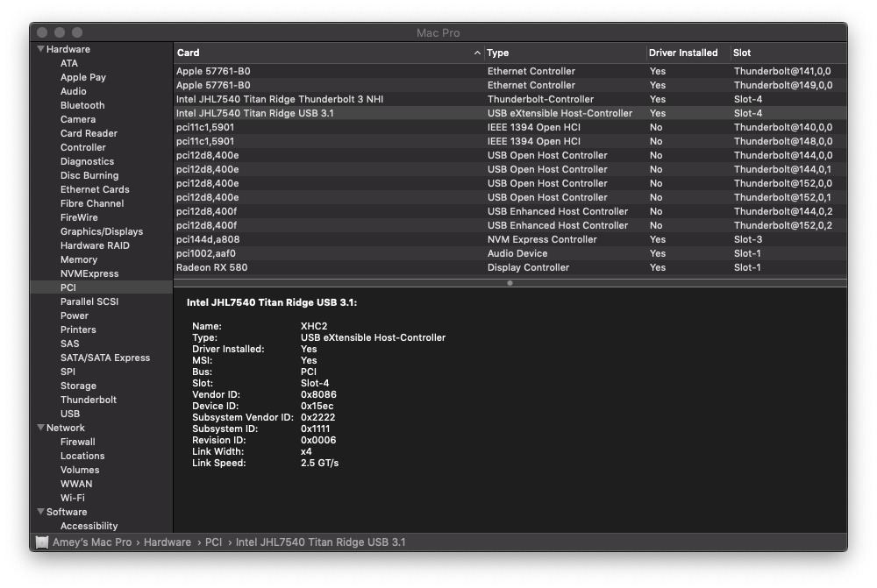Select Hardware RAID in the sidebar

click(95, 244)
